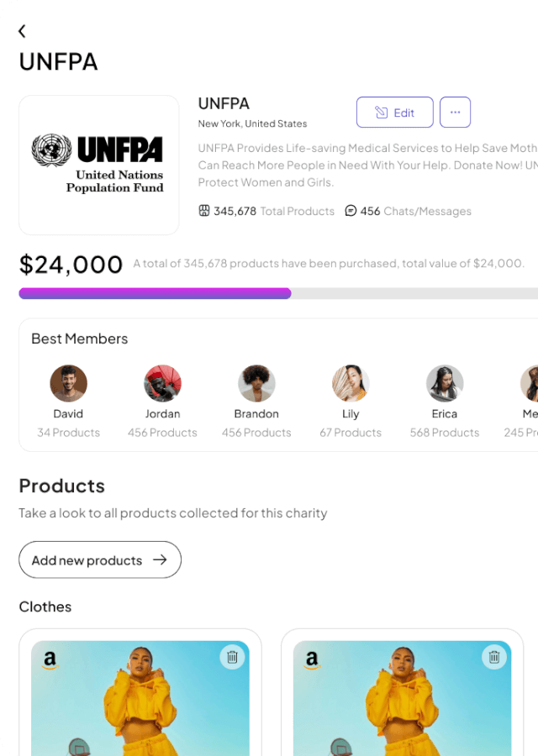Select Erica's profile avatar
The width and height of the screenshot is (538, 756).
pyautogui.click(x=445, y=383)
